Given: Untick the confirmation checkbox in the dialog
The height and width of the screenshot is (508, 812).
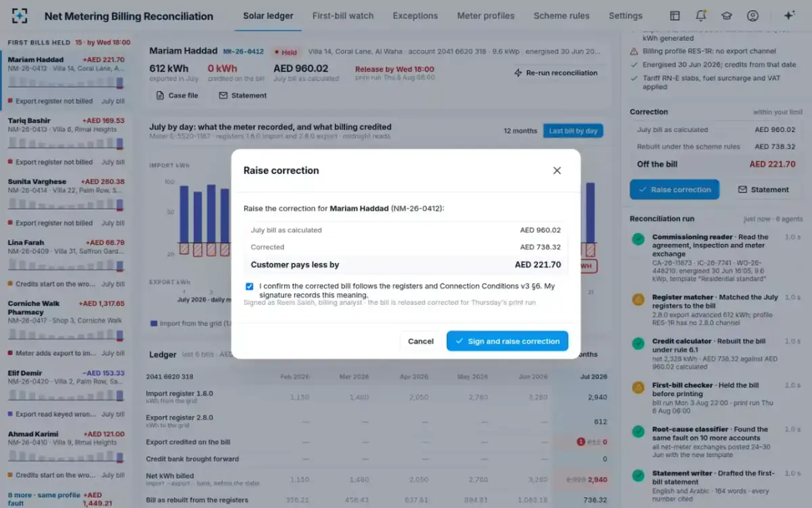Looking at the screenshot, I should pos(250,287).
